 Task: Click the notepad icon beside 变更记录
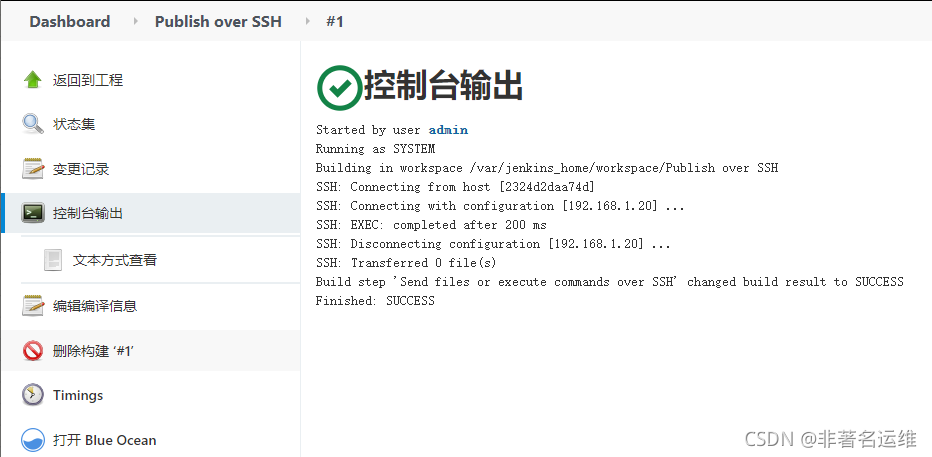click(x=33, y=169)
